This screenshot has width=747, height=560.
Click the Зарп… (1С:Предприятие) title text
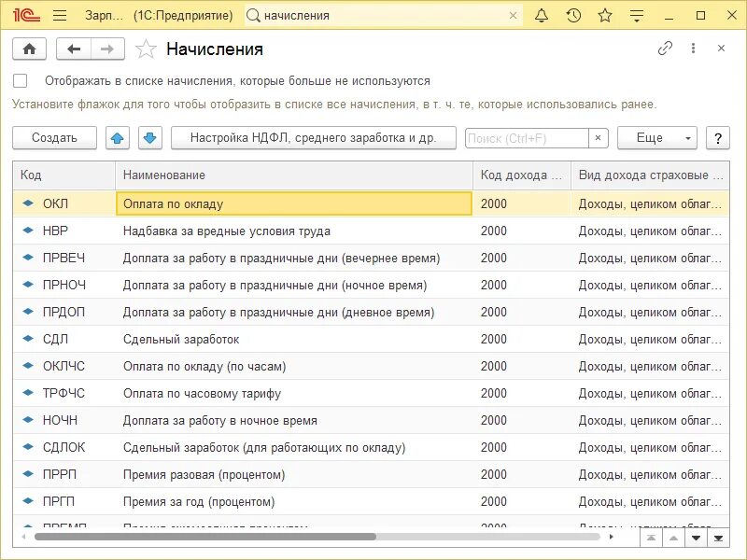(x=159, y=16)
